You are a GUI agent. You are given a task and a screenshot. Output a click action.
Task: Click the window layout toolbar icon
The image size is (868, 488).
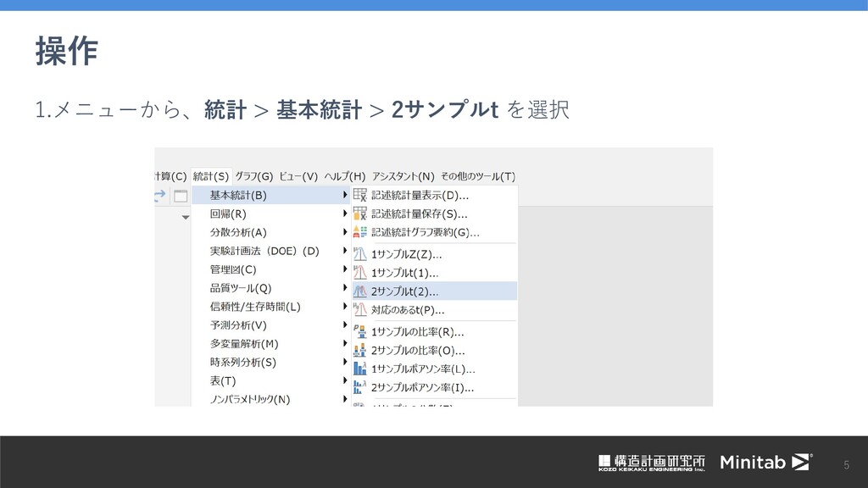tap(181, 196)
